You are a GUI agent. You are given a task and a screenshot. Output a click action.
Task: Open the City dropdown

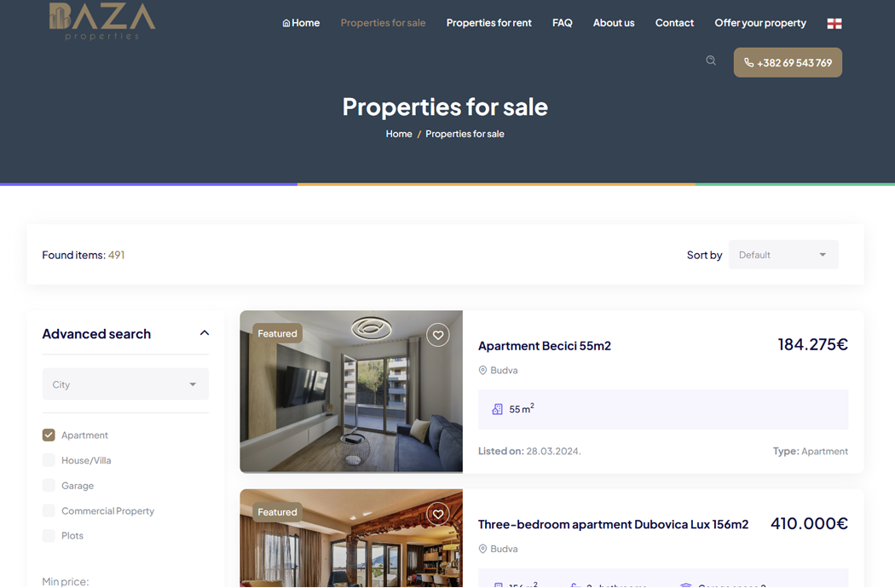(125, 384)
